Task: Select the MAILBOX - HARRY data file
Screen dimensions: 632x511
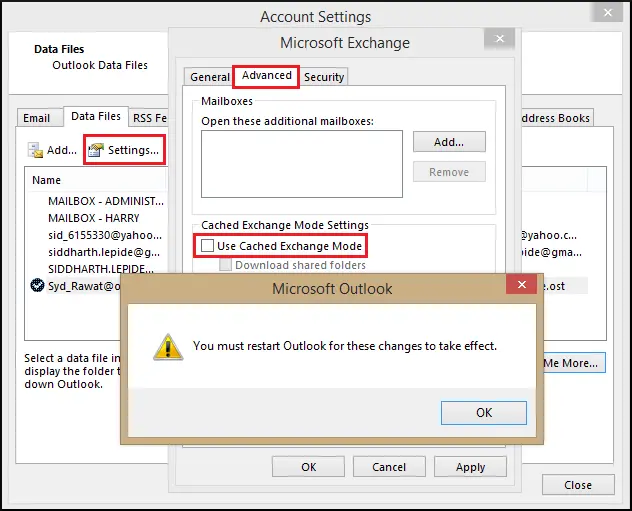Action: point(94,217)
